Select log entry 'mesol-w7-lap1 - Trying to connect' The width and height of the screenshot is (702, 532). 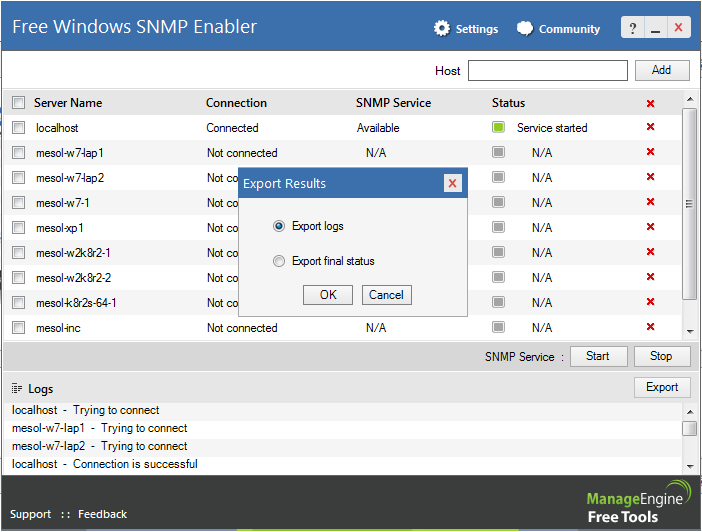pyautogui.click(x=99, y=428)
